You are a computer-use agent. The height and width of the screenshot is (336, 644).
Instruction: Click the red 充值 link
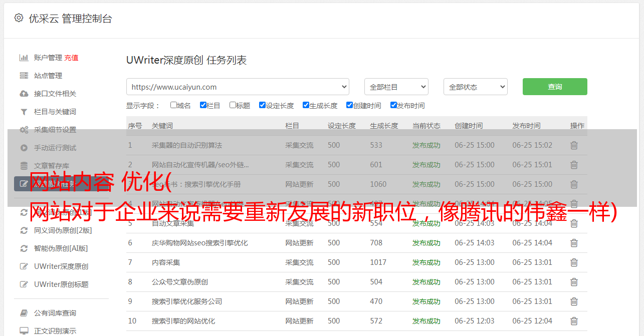tap(71, 58)
